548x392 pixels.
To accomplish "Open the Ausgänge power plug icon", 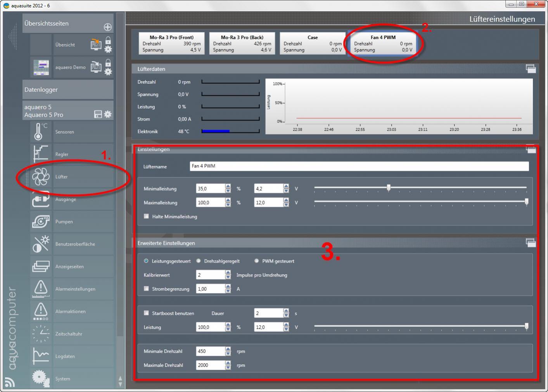I will click(40, 199).
